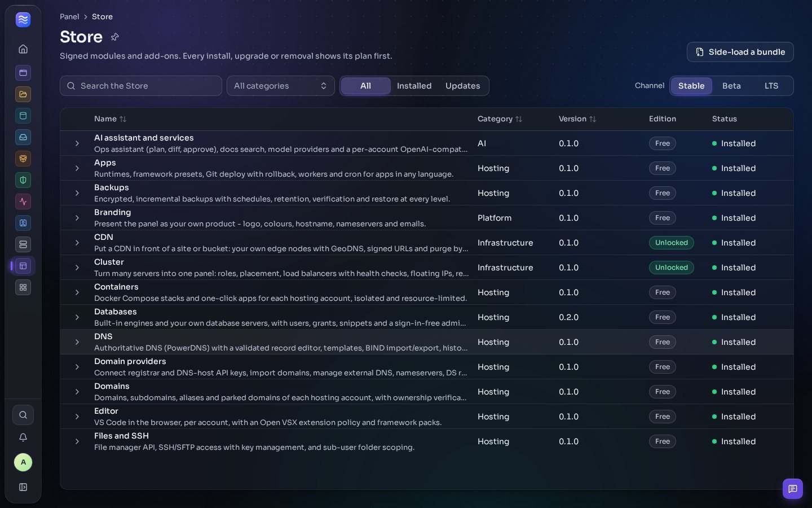Image resolution: width=812 pixels, height=508 pixels.
Task: Click the wave logo at sidebar top
Action: click(x=23, y=20)
